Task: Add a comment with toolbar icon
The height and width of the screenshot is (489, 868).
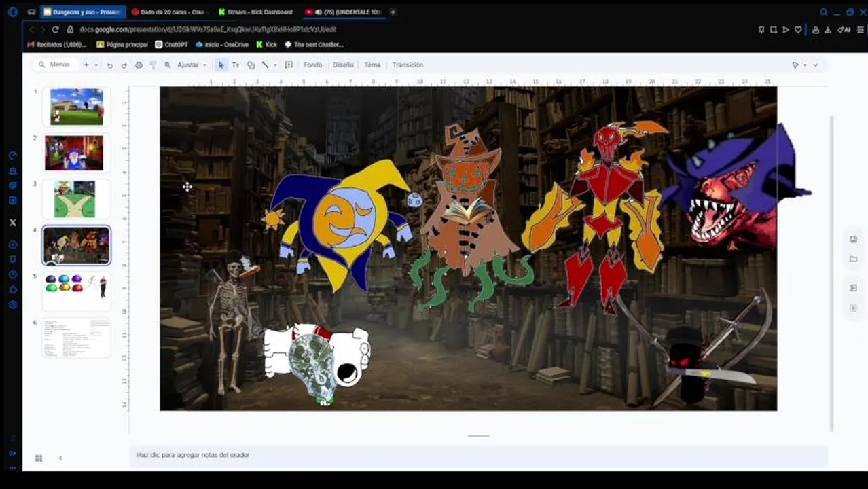Action: click(289, 65)
